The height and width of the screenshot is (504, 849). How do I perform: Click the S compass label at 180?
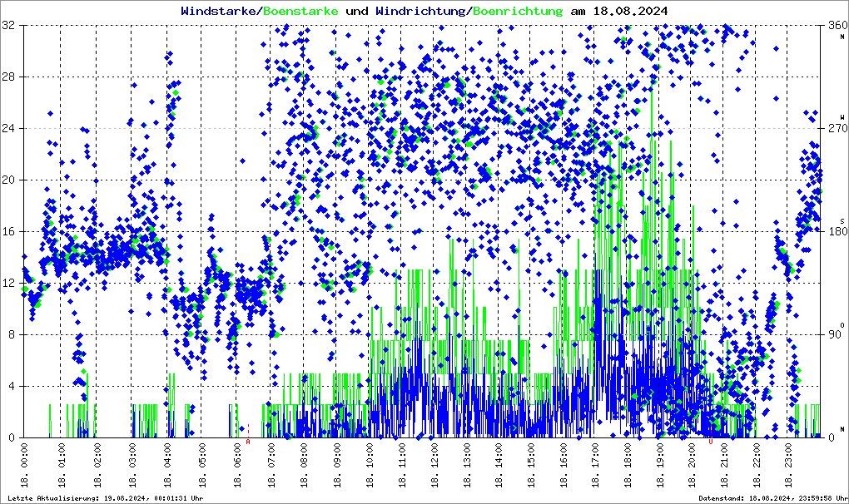(x=841, y=220)
